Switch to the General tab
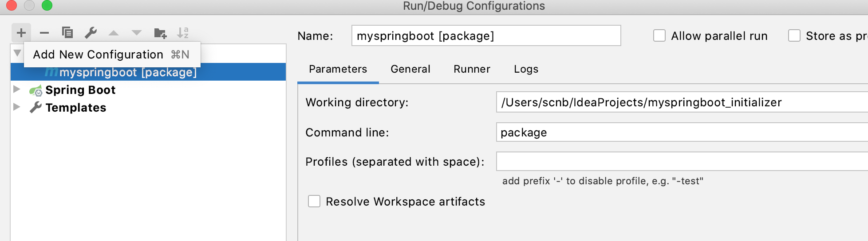 point(410,69)
